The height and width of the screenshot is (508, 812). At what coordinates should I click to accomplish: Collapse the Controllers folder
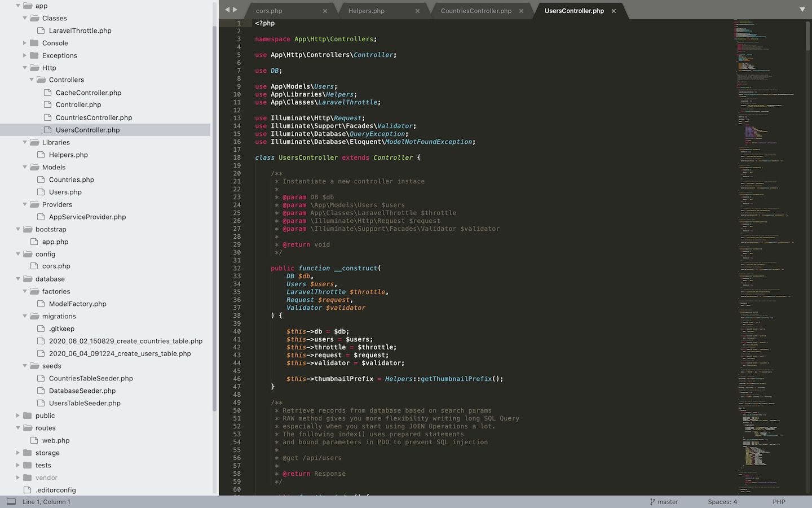pos(32,80)
